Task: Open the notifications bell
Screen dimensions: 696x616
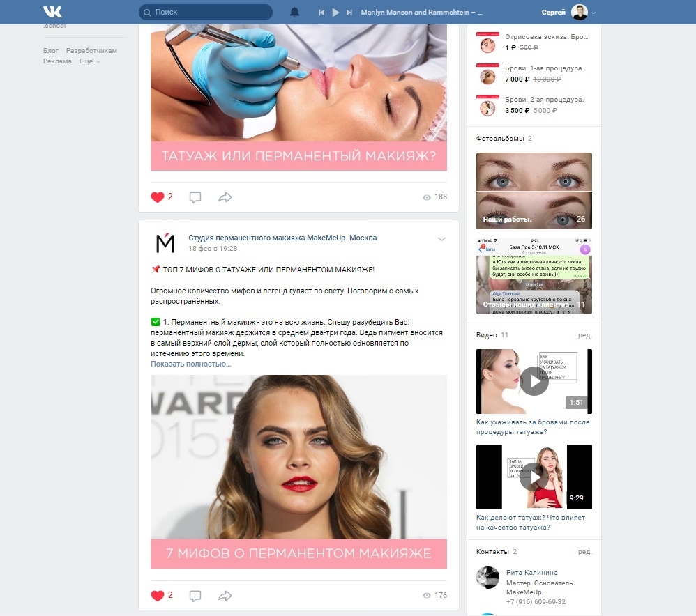Action: (294, 13)
